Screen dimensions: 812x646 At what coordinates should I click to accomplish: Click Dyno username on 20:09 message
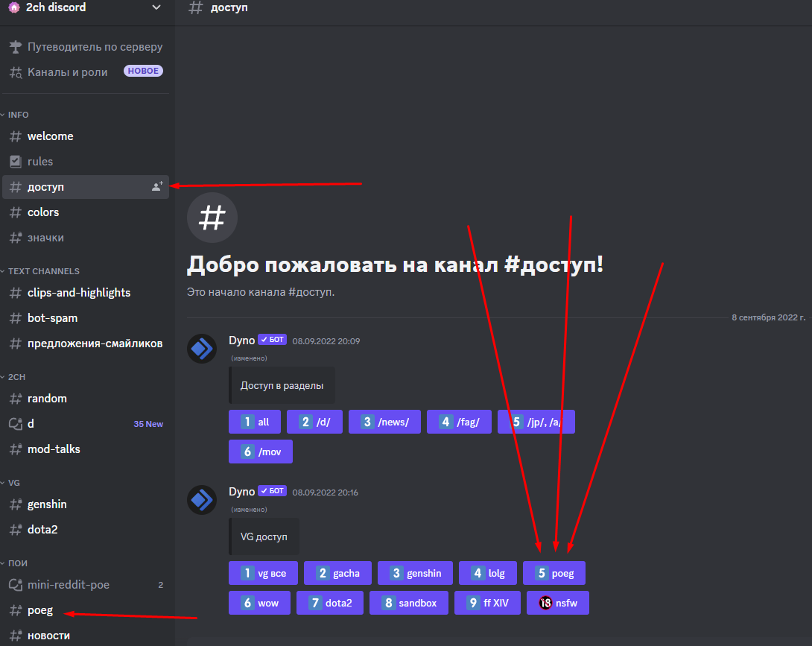click(242, 341)
